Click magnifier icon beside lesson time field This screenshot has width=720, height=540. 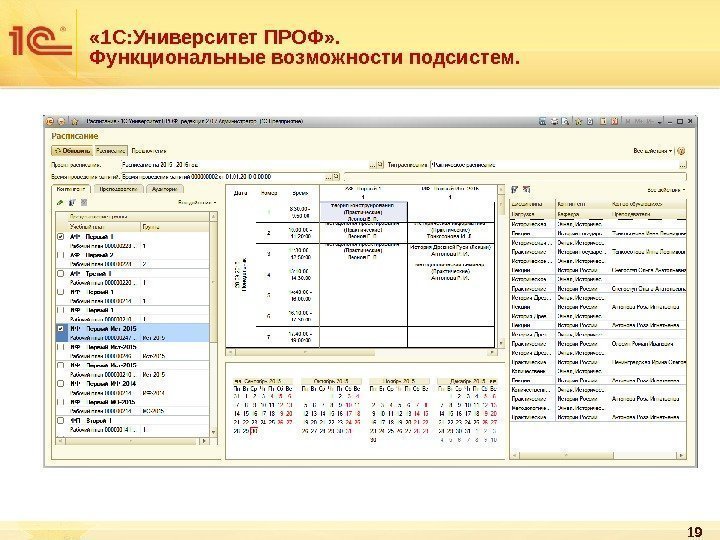pyautogui.click(x=336, y=176)
